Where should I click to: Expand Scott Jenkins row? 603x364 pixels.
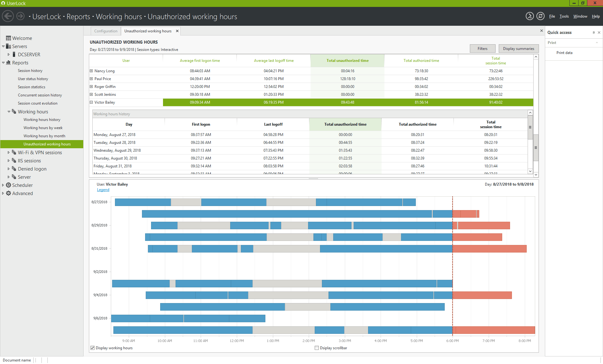91,95
